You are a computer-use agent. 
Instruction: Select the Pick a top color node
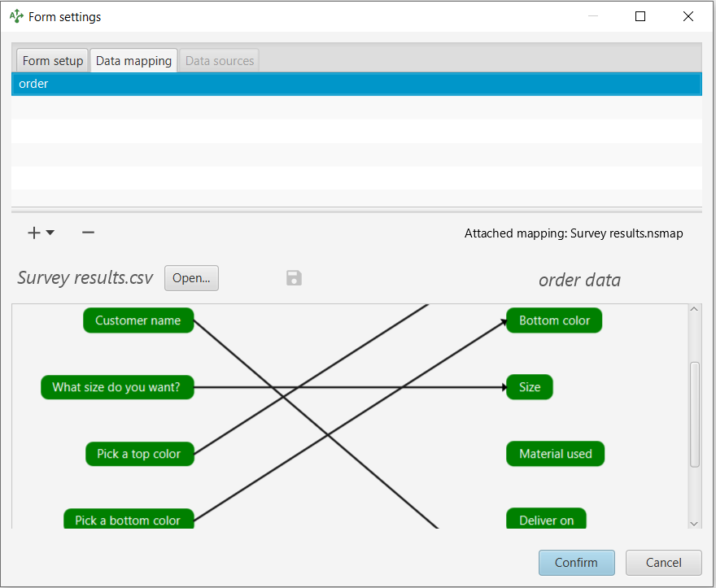coord(140,454)
